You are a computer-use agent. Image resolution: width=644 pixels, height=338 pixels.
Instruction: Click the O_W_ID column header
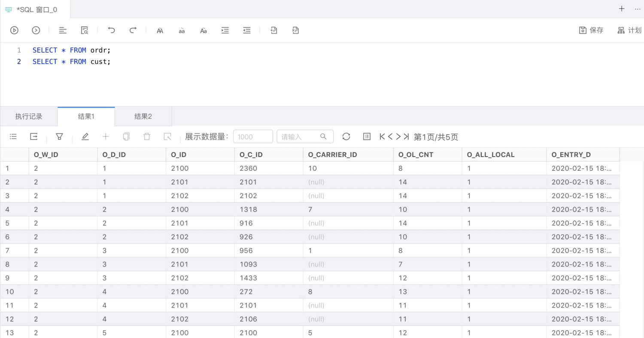63,154
